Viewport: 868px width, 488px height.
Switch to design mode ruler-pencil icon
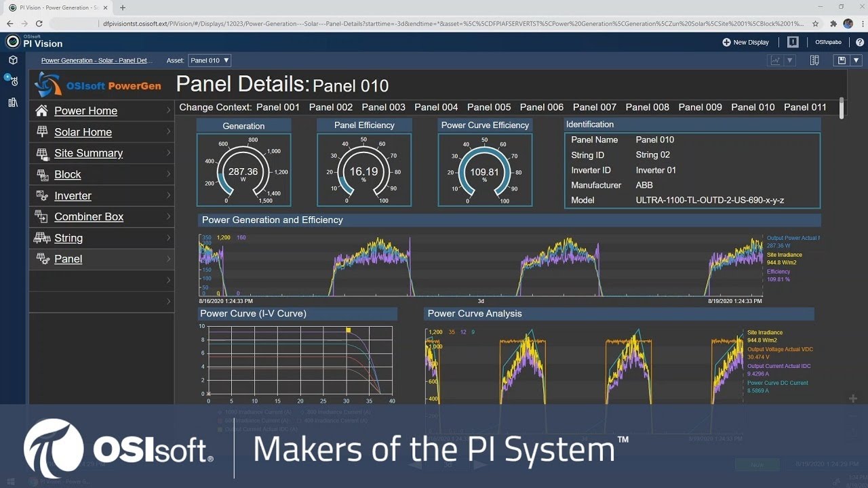coord(814,60)
